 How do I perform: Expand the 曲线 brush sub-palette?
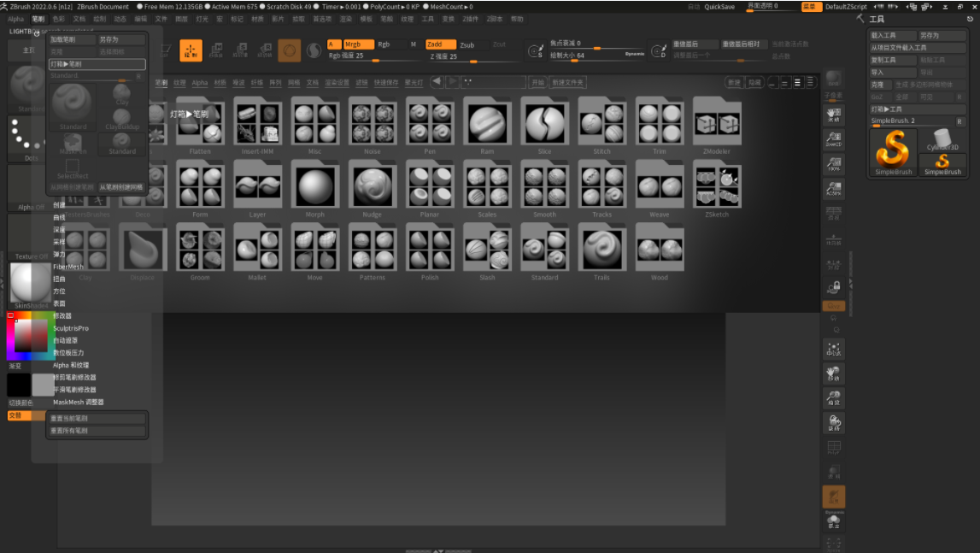click(x=59, y=217)
